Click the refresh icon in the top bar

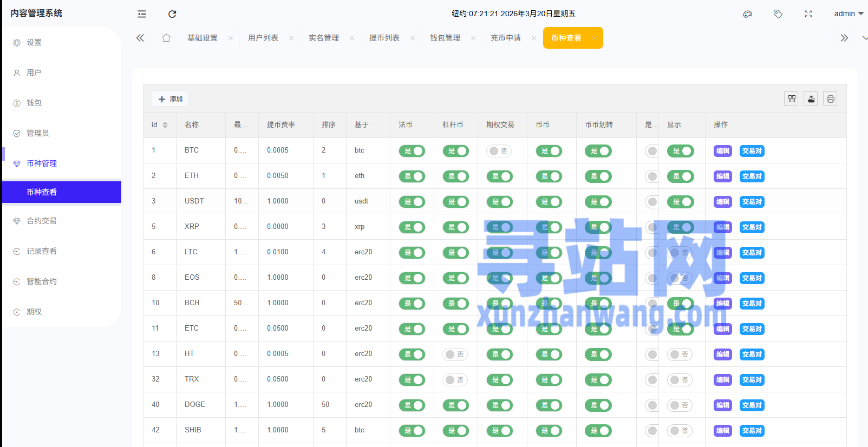click(172, 14)
